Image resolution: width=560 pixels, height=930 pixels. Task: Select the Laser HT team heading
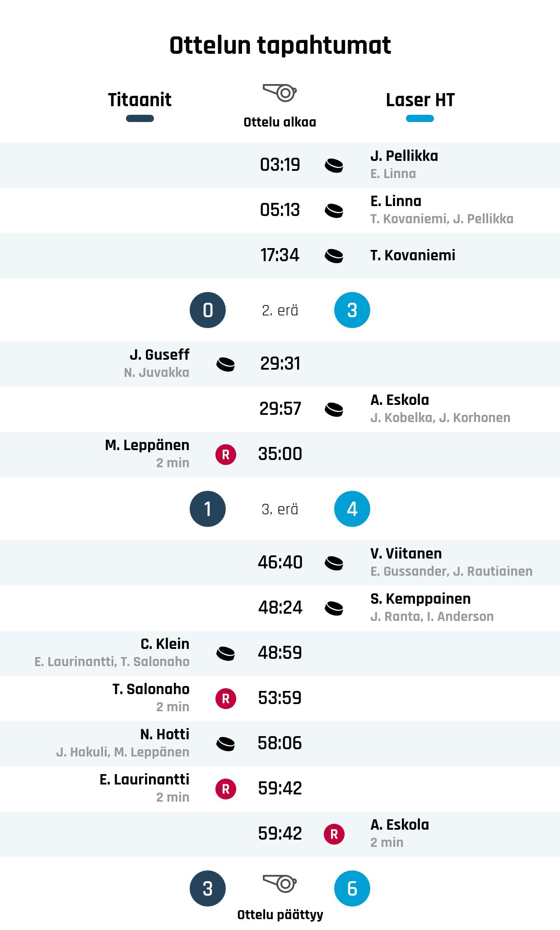pos(420,100)
